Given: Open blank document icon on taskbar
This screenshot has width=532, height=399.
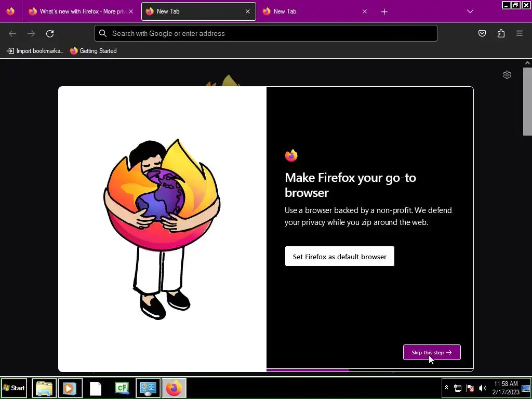Looking at the screenshot, I should tap(96, 389).
